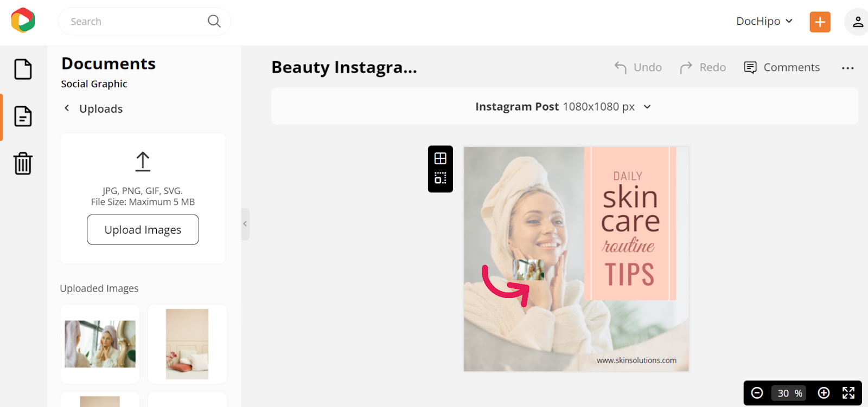Click the search magnifier icon
The height and width of the screenshot is (407, 868).
click(x=214, y=21)
